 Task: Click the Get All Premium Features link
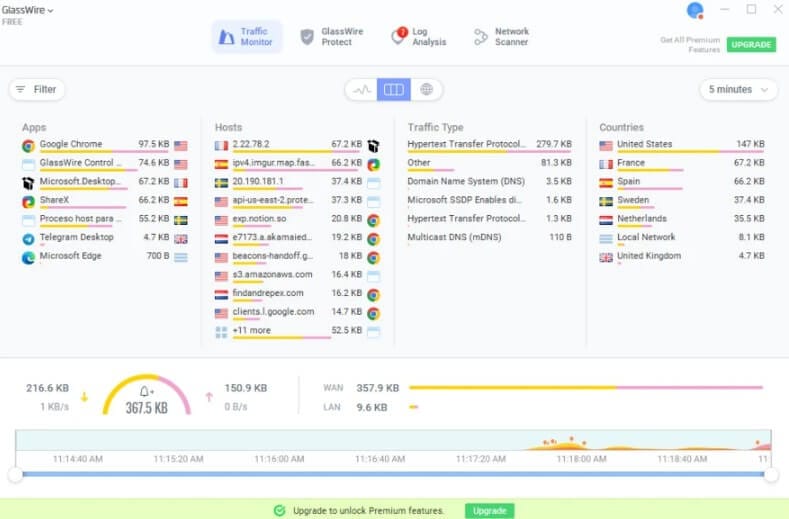click(x=690, y=44)
